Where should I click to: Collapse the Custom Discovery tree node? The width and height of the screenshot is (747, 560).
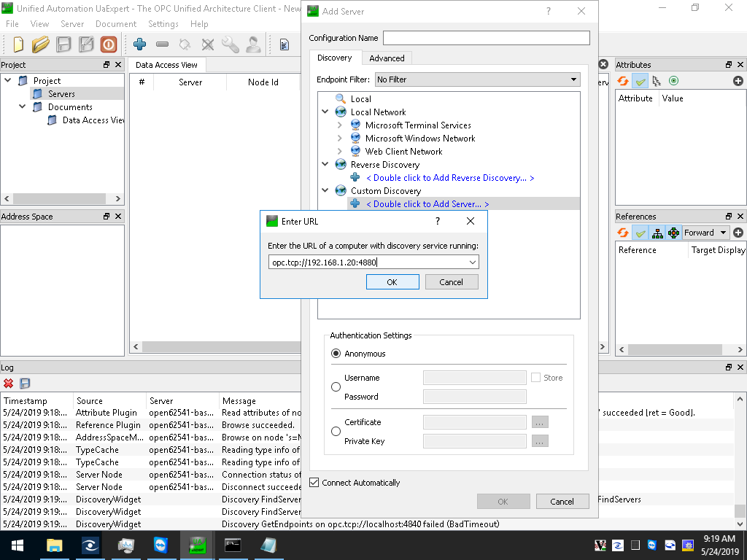tap(325, 190)
